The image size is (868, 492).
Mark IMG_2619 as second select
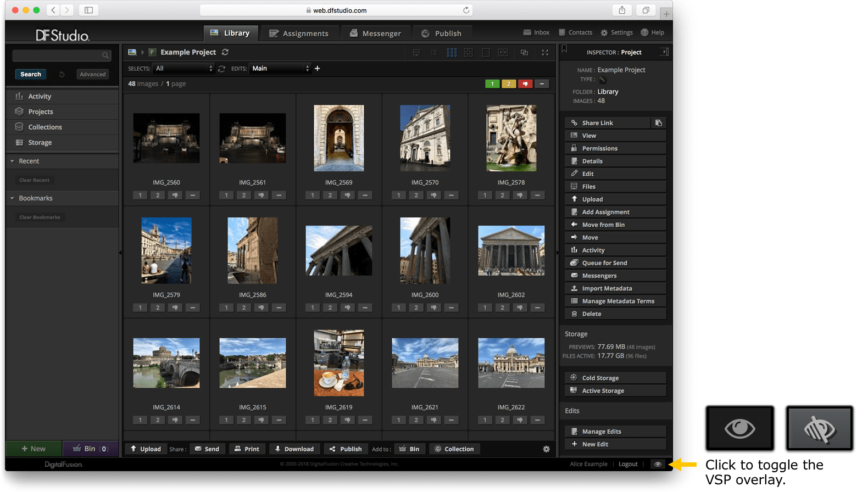(x=330, y=420)
